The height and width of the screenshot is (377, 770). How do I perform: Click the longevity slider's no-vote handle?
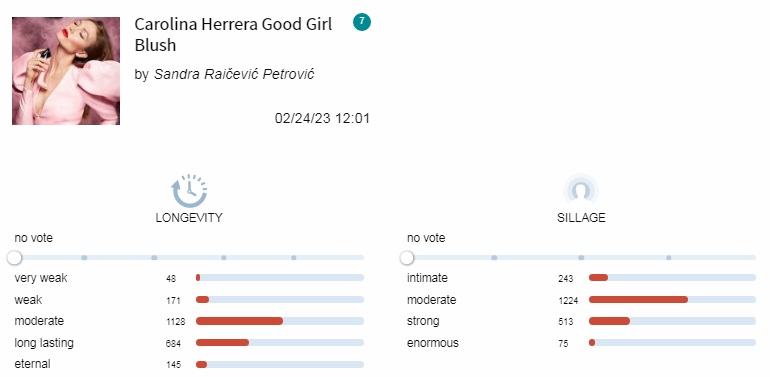(15, 257)
